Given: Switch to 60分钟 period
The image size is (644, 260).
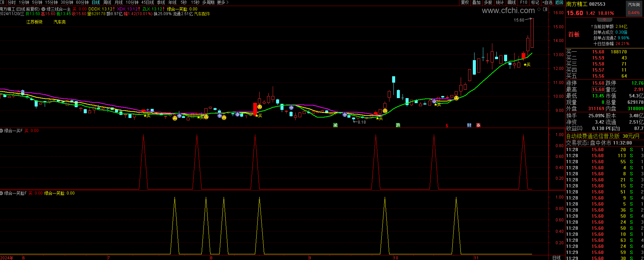Looking at the screenshot, I should click(x=82, y=2).
